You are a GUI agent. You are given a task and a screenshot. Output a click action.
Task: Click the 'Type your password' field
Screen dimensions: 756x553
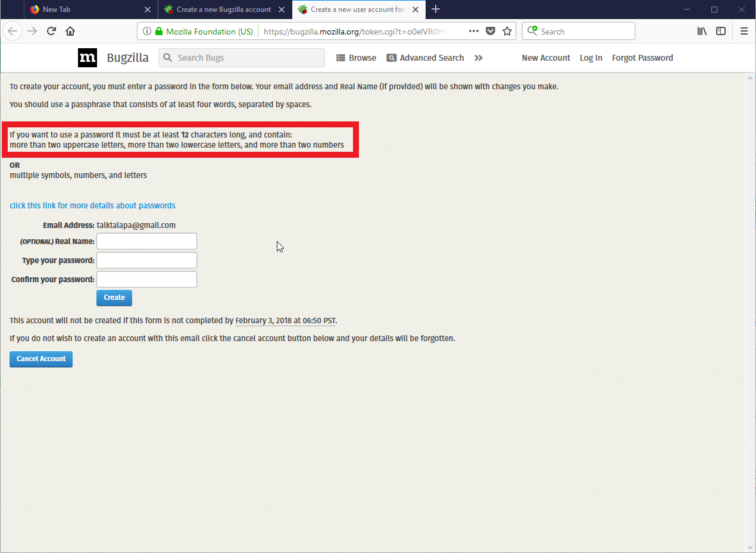[146, 260]
